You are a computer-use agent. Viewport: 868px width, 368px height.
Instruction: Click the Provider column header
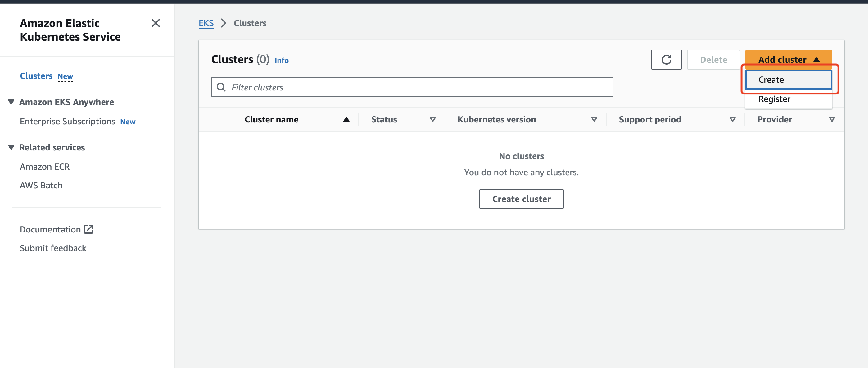[x=775, y=119]
